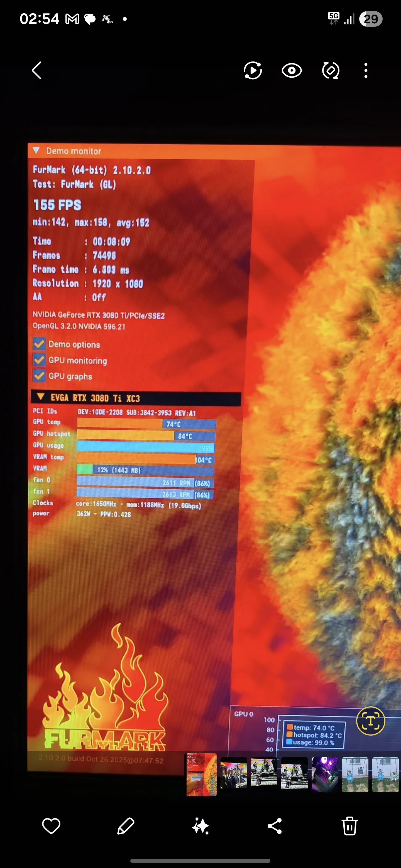
Task: Play the motion photo
Action: [x=253, y=70]
